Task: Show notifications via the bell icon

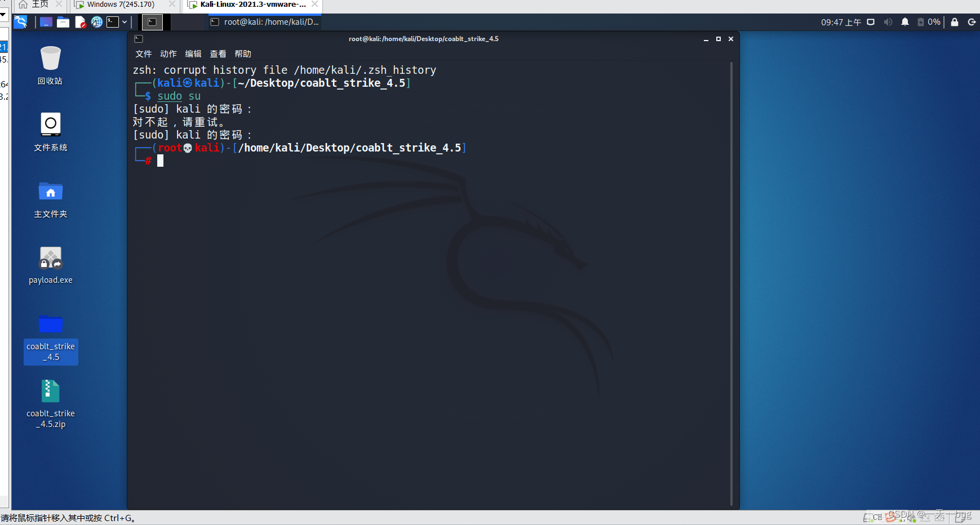Action: [905, 22]
